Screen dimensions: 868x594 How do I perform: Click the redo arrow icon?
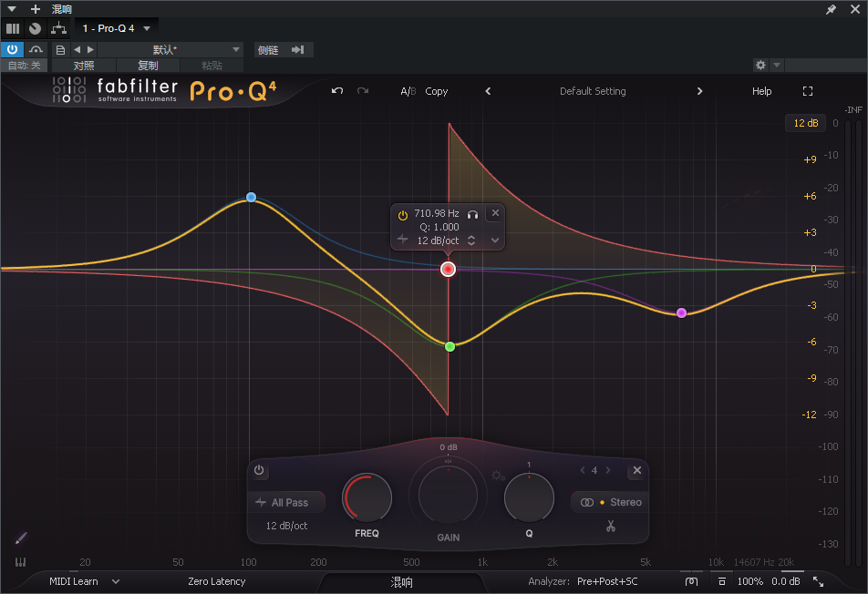[362, 91]
